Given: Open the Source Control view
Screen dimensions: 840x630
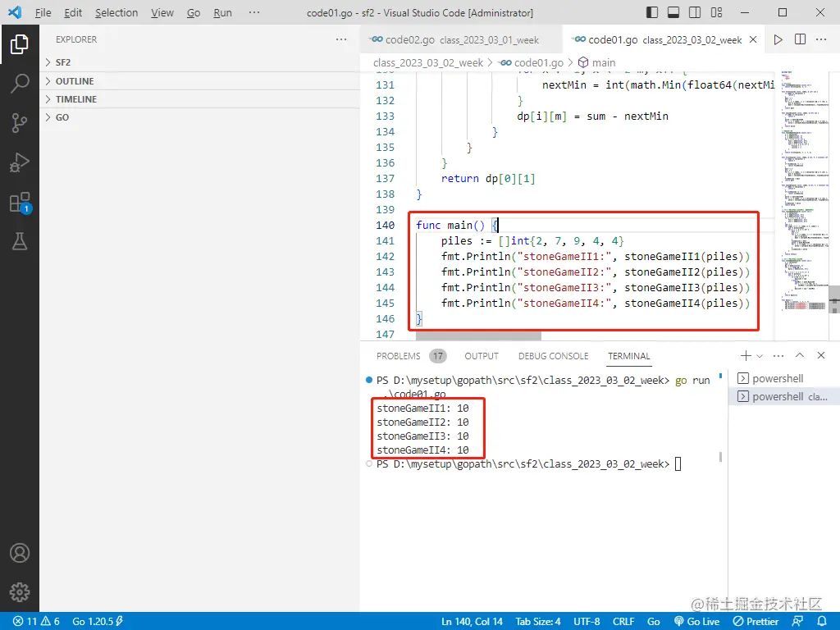Looking at the screenshot, I should click(x=20, y=123).
